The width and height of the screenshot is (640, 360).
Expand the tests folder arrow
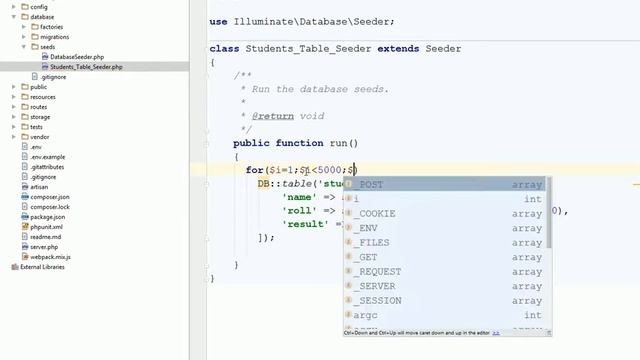click(14, 127)
